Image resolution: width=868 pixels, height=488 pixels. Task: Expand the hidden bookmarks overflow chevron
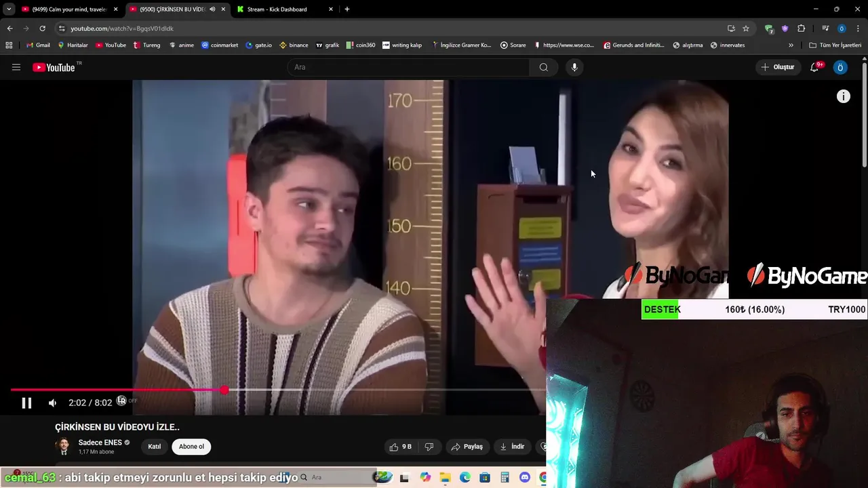pyautogui.click(x=791, y=45)
